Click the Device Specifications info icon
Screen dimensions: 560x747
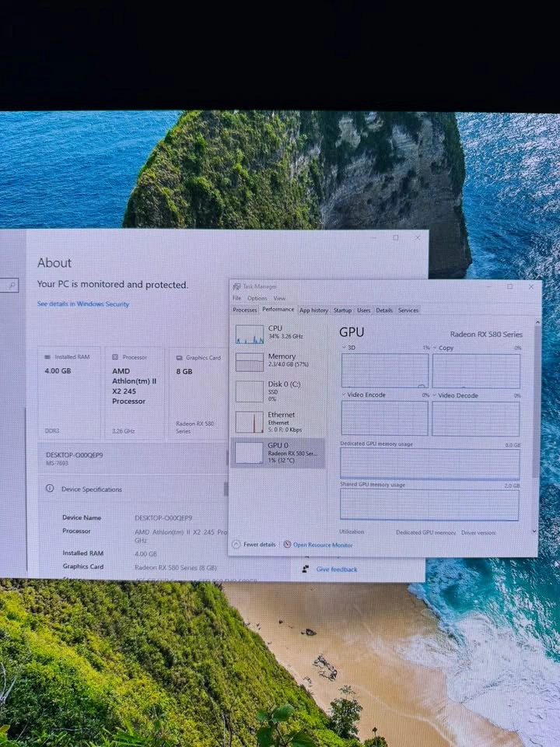pyautogui.click(x=50, y=489)
